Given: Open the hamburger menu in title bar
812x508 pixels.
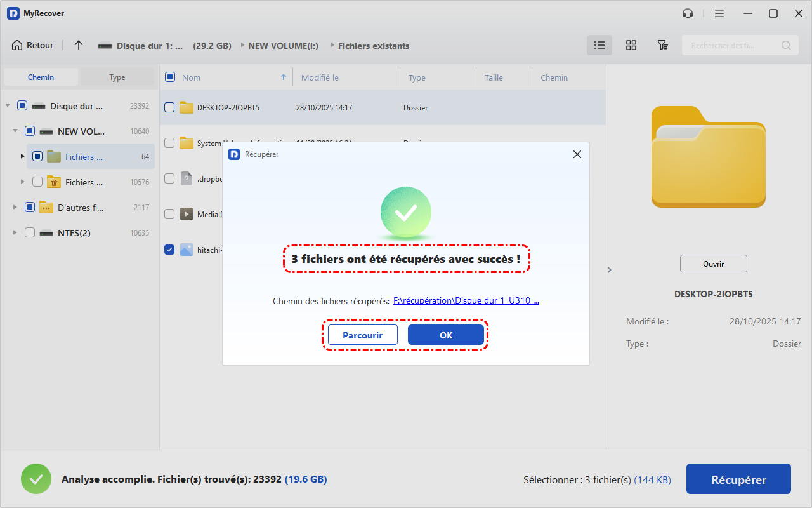Looking at the screenshot, I should point(719,13).
